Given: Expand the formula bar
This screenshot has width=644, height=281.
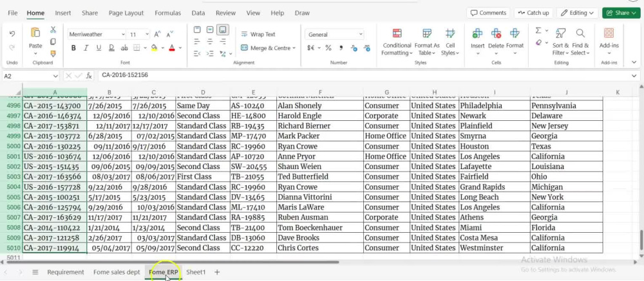Looking at the screenshot, I should (635, 76).
